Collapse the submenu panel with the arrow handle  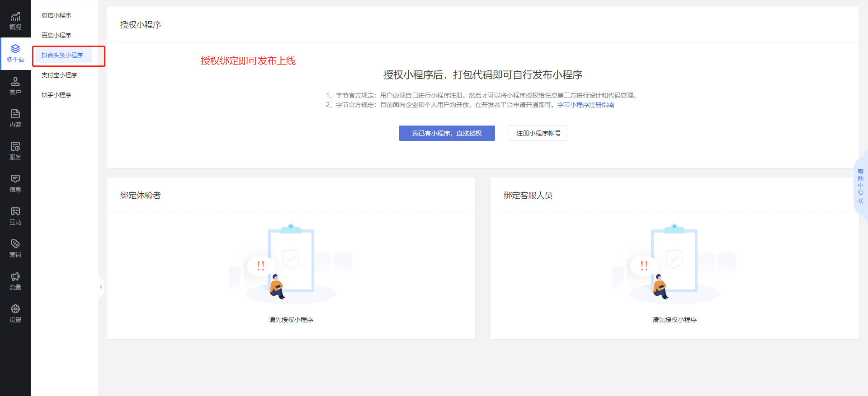(x=101, y=287)
